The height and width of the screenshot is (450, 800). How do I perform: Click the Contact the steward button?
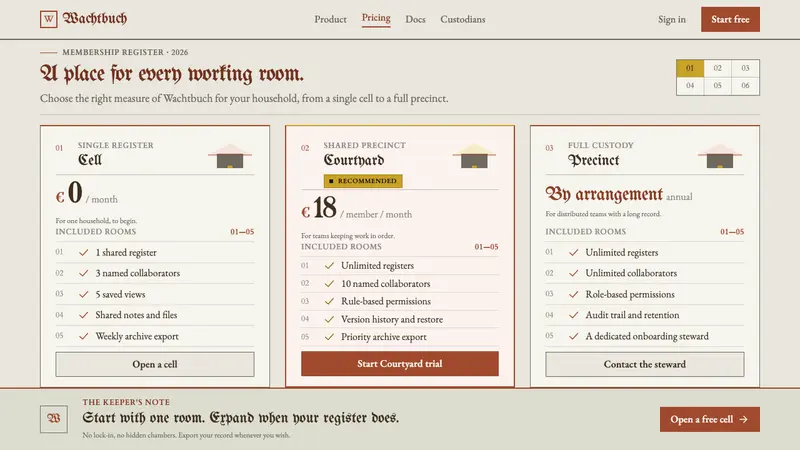(644, 364)
